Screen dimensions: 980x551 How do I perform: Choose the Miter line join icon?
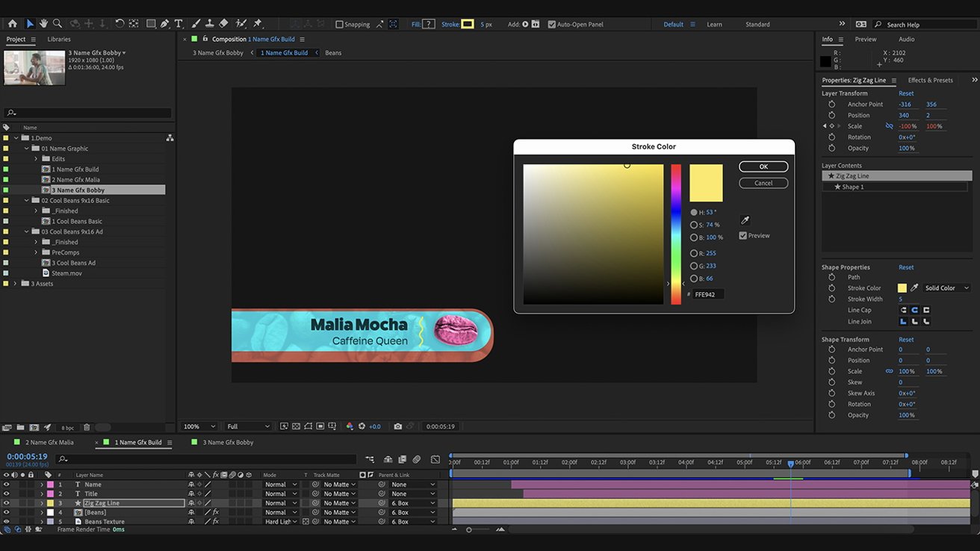click(x=903, y=321)
